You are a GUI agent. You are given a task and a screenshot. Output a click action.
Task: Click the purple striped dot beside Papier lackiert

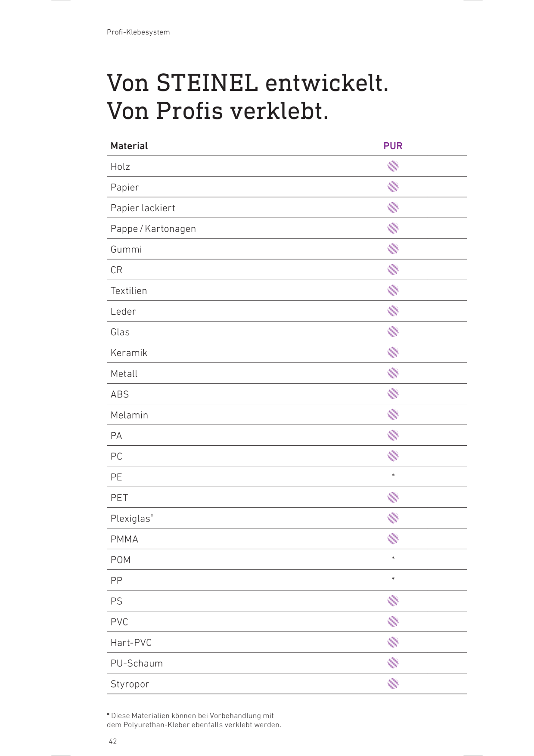[393, 207]
